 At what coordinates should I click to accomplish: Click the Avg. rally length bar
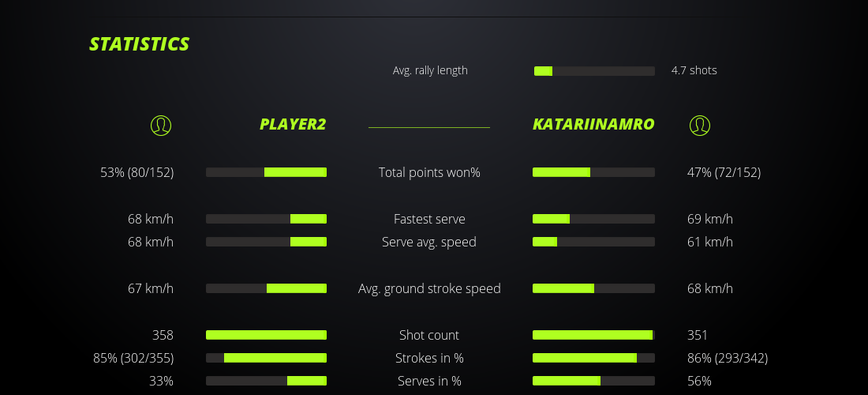pos(594,71)
